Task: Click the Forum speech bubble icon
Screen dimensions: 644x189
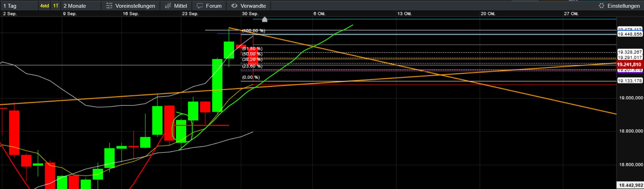Action: coord(200,6)
